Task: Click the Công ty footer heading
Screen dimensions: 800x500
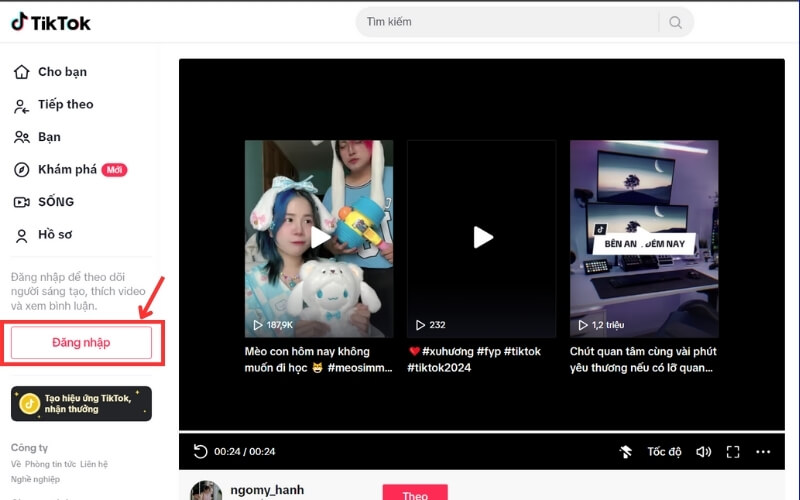Action: [29, 447]
